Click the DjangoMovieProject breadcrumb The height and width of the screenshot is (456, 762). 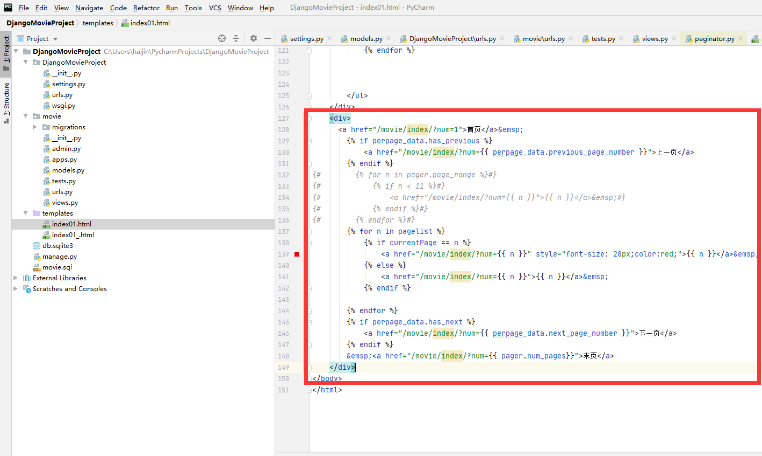40,23
